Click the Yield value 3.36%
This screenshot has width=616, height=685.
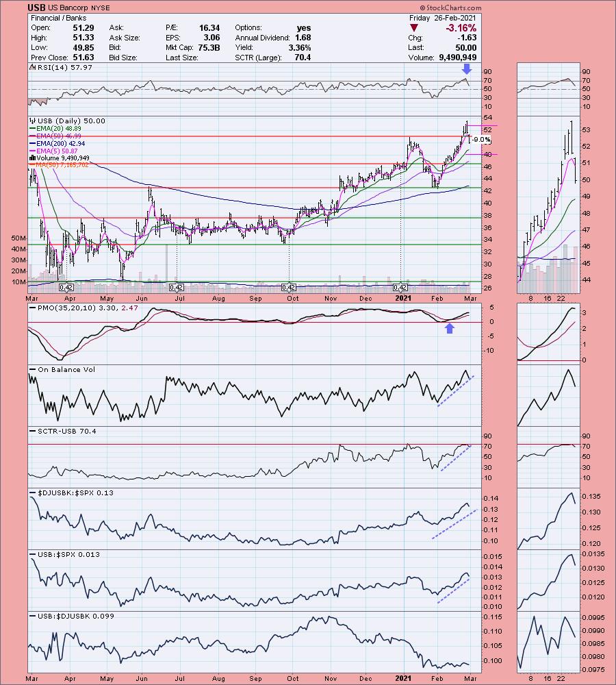[x=300, y=48]
